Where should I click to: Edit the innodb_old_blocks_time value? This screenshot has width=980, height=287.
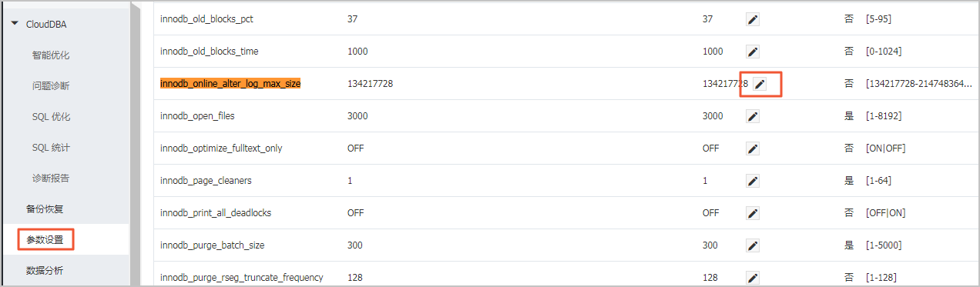tap(753, 52)
